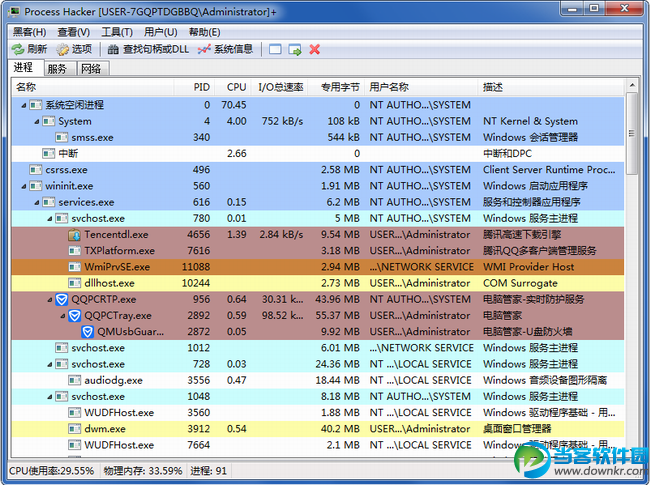Click the dwm.exe process icon
The width and height of the screenshot is (650, 485).
tap(75, 429)
